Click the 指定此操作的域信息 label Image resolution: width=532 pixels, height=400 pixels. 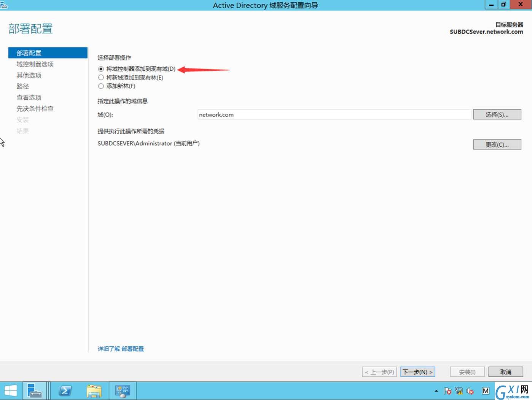click(123, 101)
